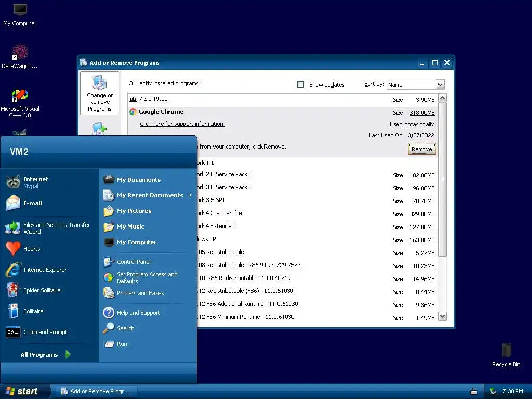Open the DataWagon desktop shortcut
Screen dimensions: 532x399
(x=20, y=56)
